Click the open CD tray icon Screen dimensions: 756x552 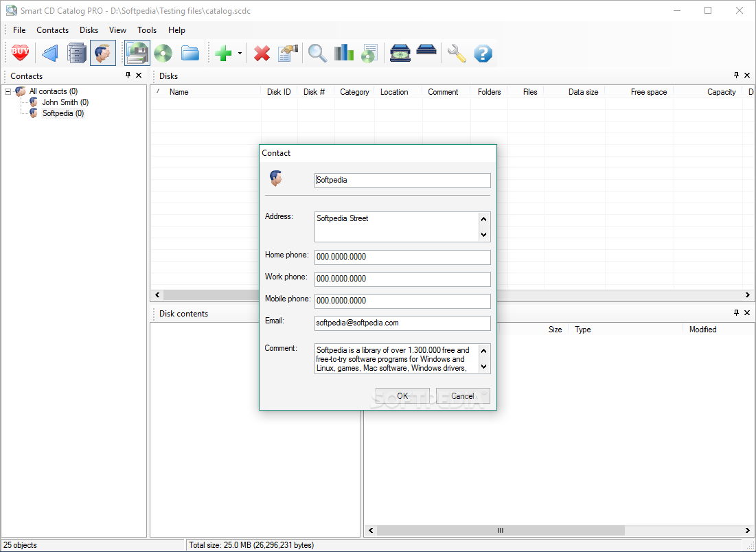[x=400, y=53]
